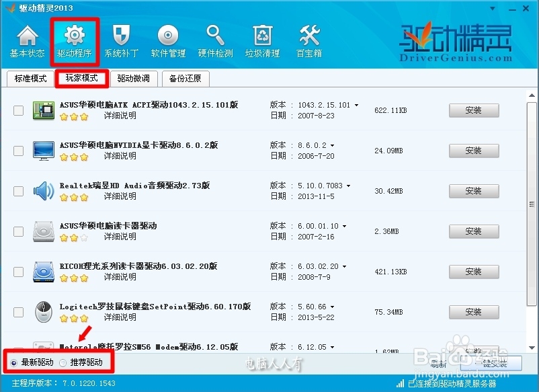Image resolution: width=539 pixels, height=392 pixels.
Task: Switch to the 驱动微调 tab
Action: pos(134,79)
